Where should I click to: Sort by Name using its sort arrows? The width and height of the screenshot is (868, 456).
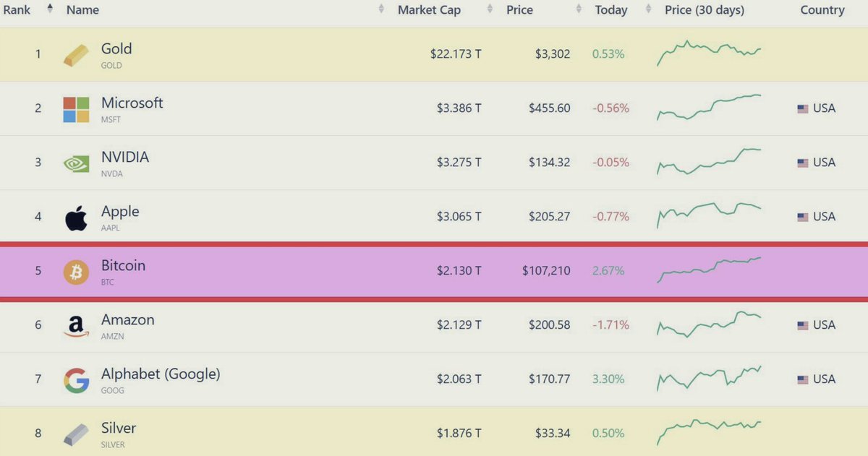tap(381, 9)
